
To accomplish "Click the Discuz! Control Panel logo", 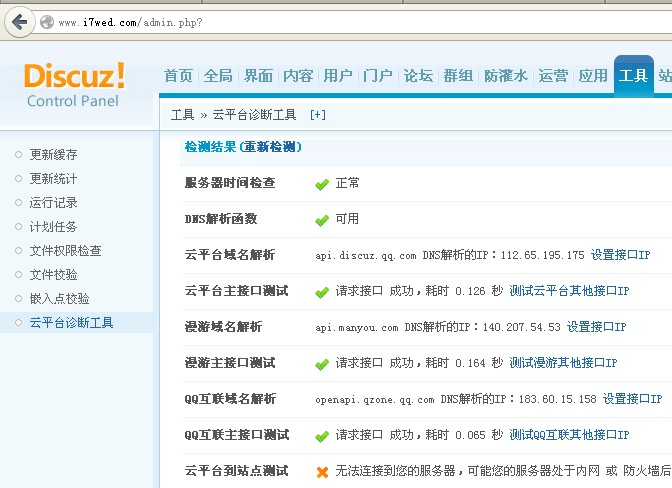I will (x=74, y=85).
